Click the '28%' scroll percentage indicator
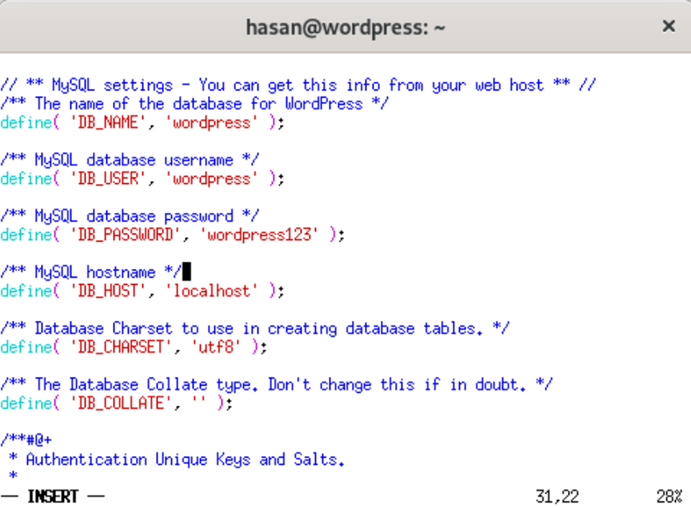Viewport: 691px width, 508px height. point(669,497)
